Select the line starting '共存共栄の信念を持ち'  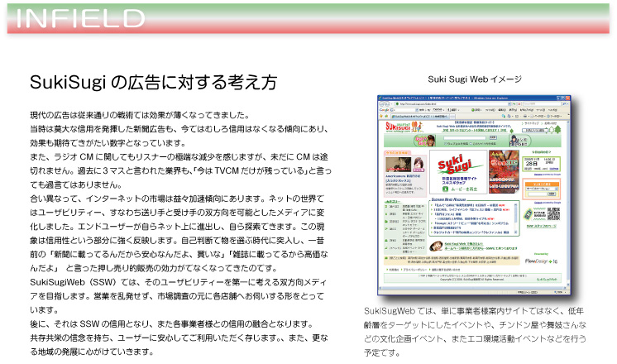coord(179,338)
